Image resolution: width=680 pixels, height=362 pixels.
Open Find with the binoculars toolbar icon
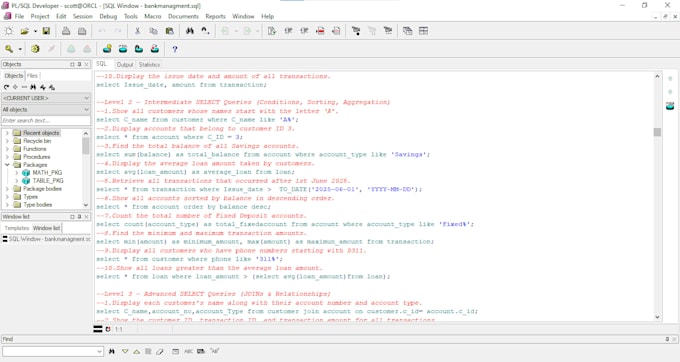click(190, 31)
